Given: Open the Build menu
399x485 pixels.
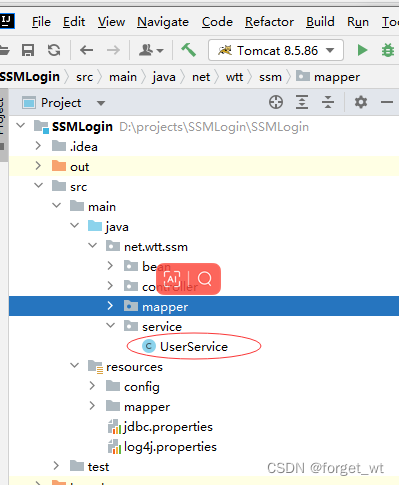Looking at the screenshot, I should point(320,22).
